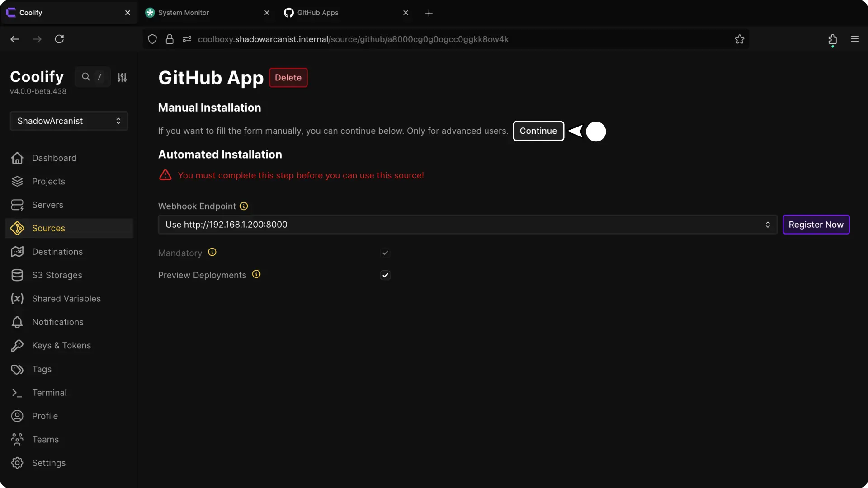
Task: Open Servers via its sidebar icon
Action: [17, 205]
